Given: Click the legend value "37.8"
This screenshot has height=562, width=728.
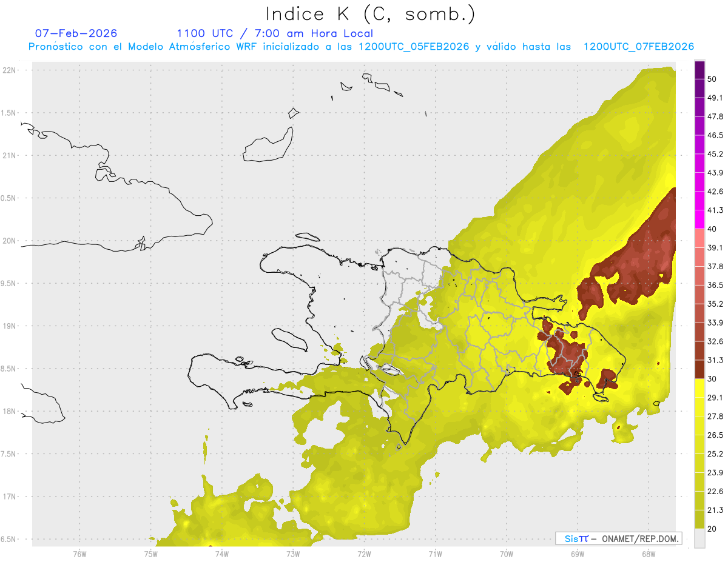Looking at the screenshot, I should pyautogui.click(x=715, y=266).
